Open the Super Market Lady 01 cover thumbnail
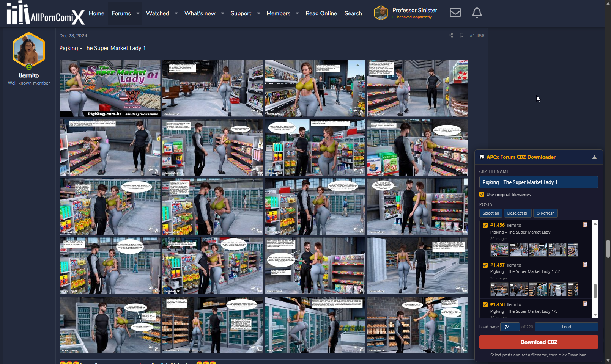The height and width of the screenshot is (364, 611). 110,88
